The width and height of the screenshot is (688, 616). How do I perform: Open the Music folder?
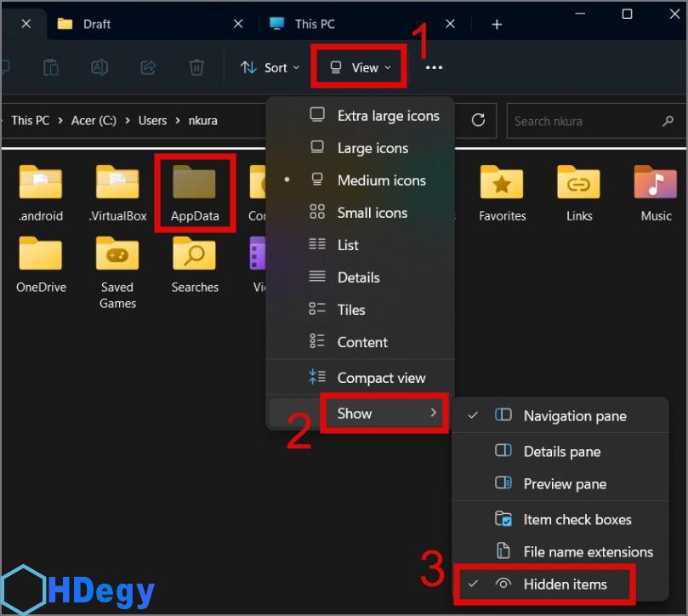[656, 192]
